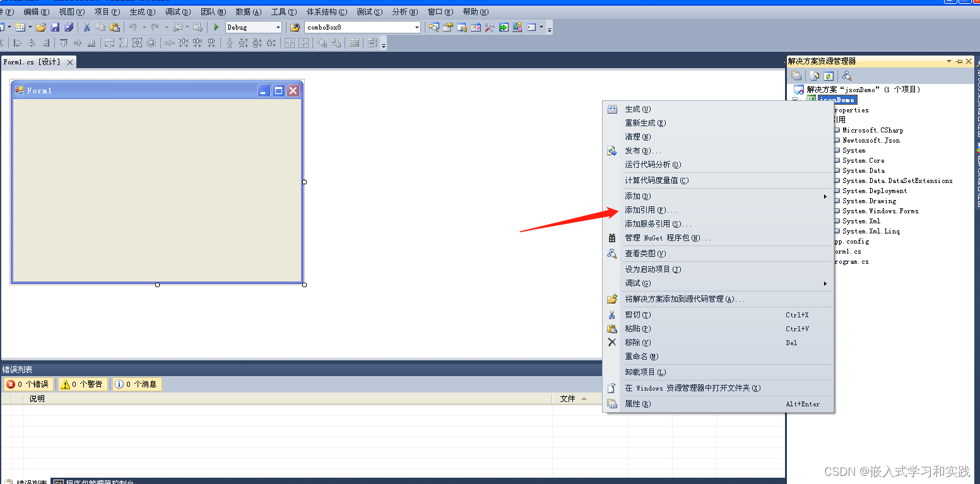Close the Form1.cs design tab

click(x=70, y=62)
